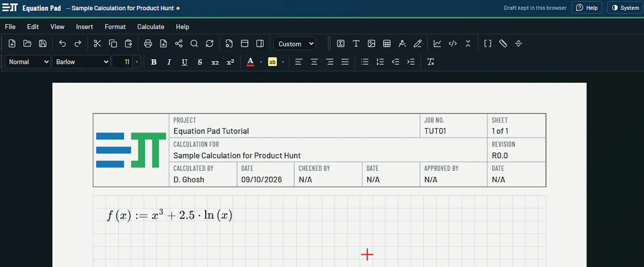Click the font size 11 input field
Image resolution: width=644 pixels, height=267 pixels.
tap(123, 62)
